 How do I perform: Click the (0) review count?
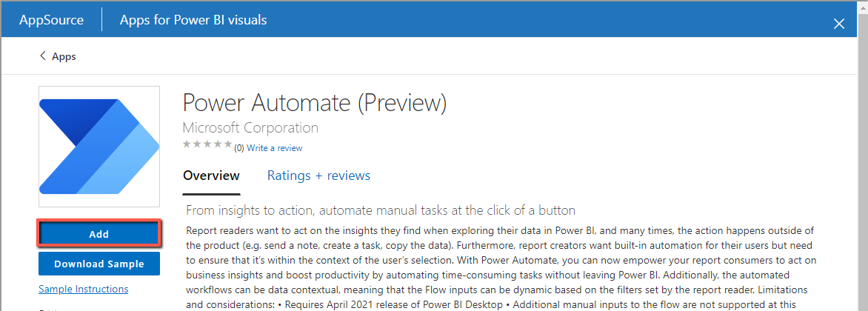tap(239, 148)
